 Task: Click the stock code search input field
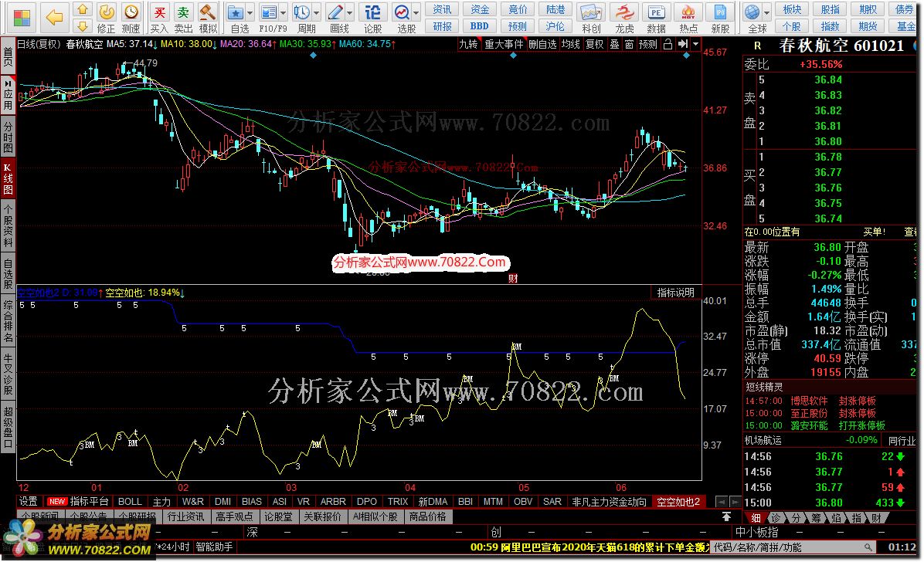click(793, 547)
